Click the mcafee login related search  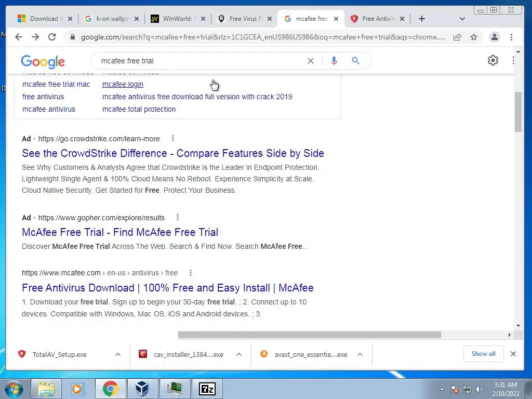tap(123, 84)
